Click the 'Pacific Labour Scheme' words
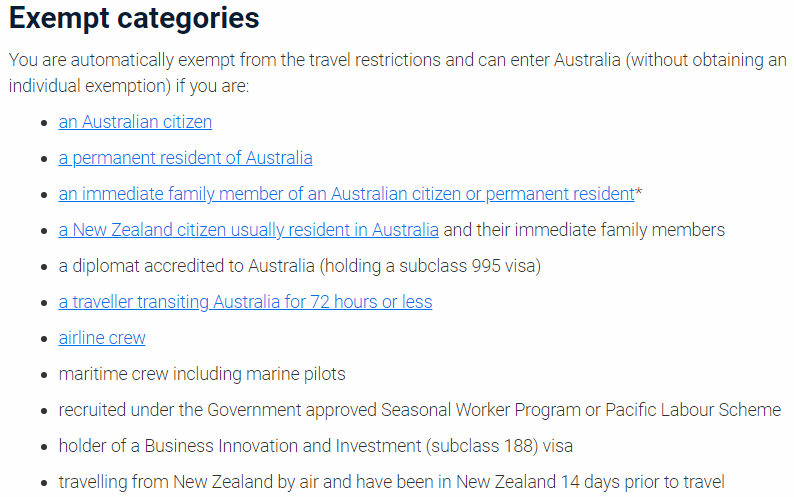The image size is (794, 497). click(693, 410)
